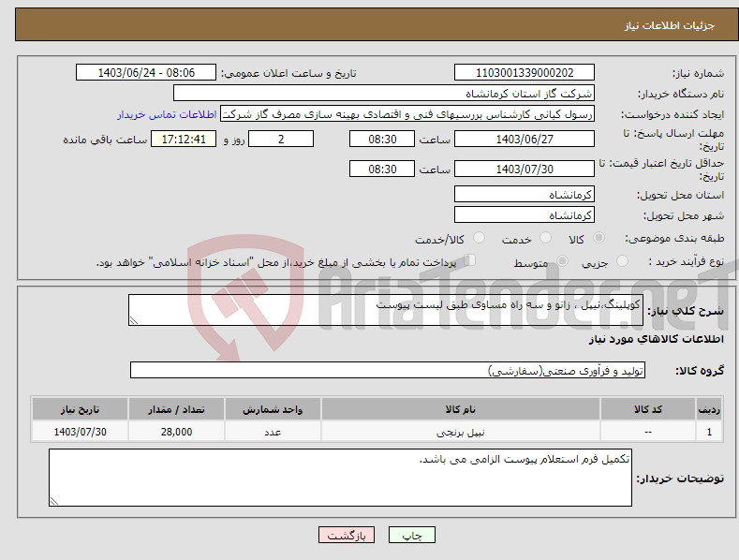Viewport: 739px width, 560px height.
Task: Click the ردیف column header
Action: (x=709, y=409)
